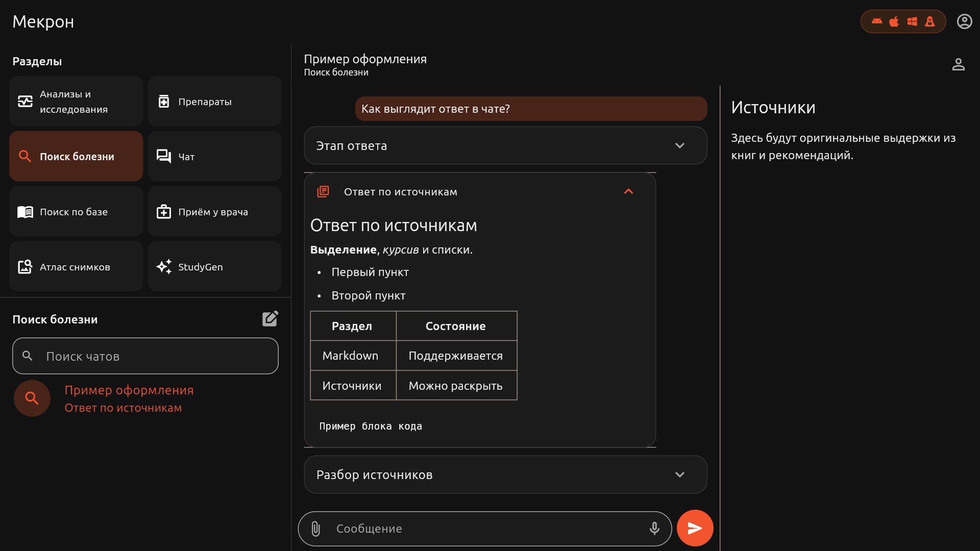This screenshot has width=980, height=551.
Task: Open the Атлас снимков section
Action: (76, 266)
